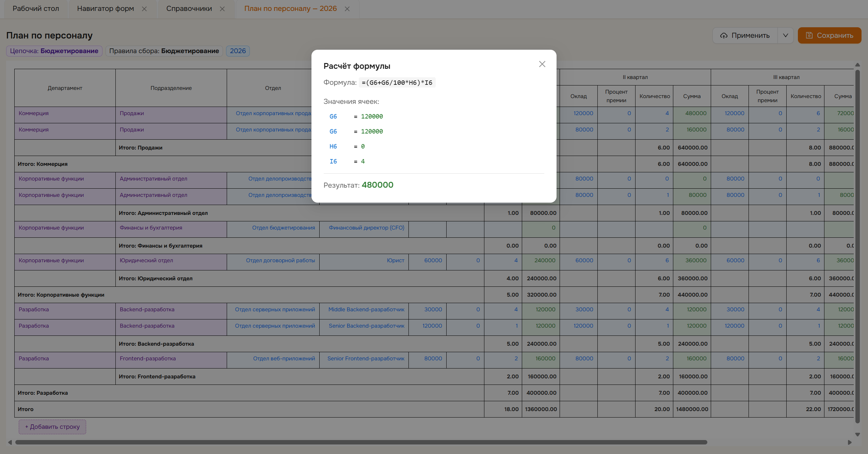Switch to the Рабочий стол tab
This screenshot has width=868, height=454.
36,9
